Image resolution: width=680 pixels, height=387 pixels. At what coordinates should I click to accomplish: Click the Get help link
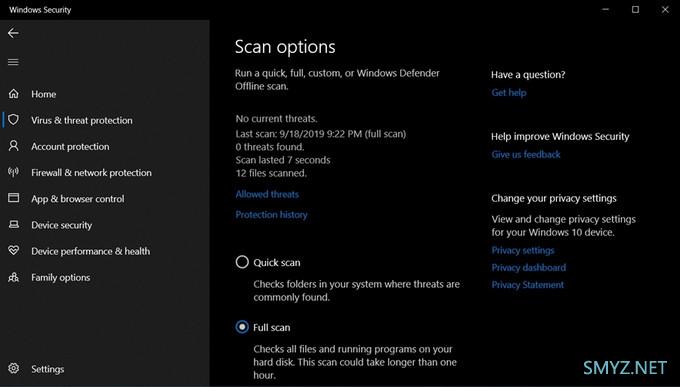point(509,92)
